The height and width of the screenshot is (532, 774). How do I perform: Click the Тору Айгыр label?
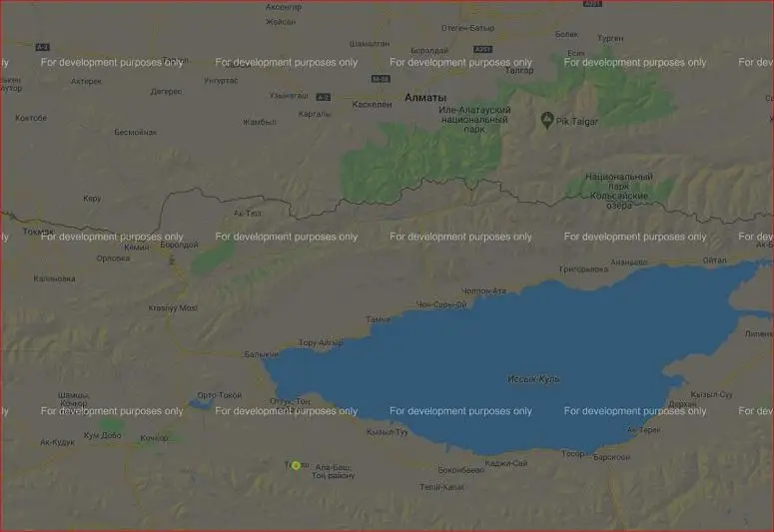(x=321, y=342)
